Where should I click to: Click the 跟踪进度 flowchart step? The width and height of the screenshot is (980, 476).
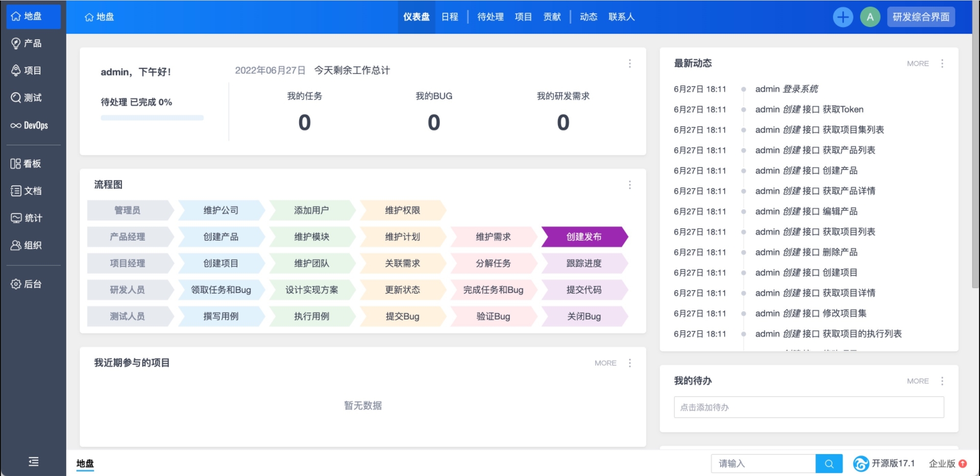[584, 263]
